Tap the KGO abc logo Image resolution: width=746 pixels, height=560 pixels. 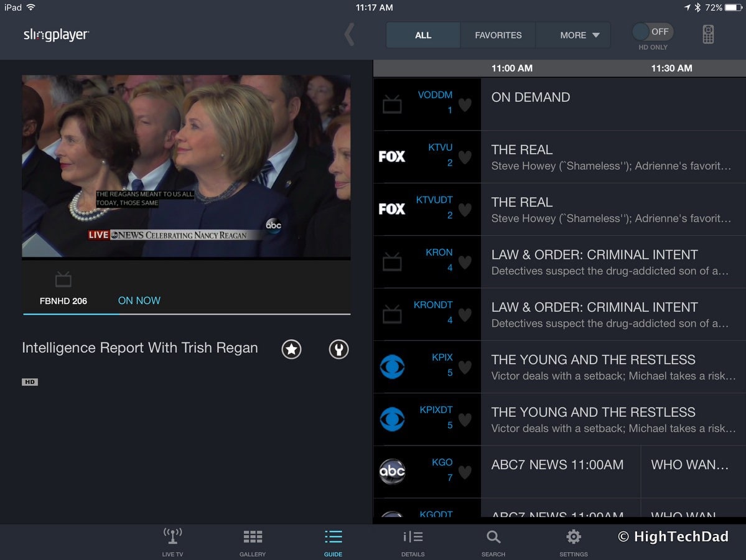click(392, 471)
